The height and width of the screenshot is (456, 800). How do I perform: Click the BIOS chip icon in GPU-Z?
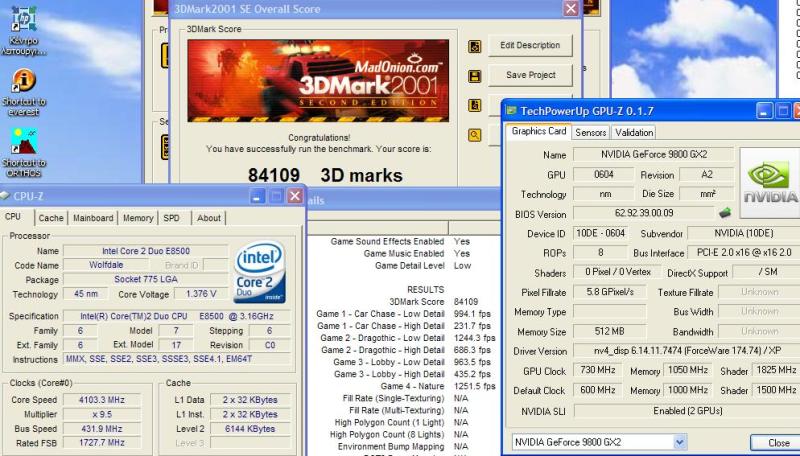click(x=724, y=213)
